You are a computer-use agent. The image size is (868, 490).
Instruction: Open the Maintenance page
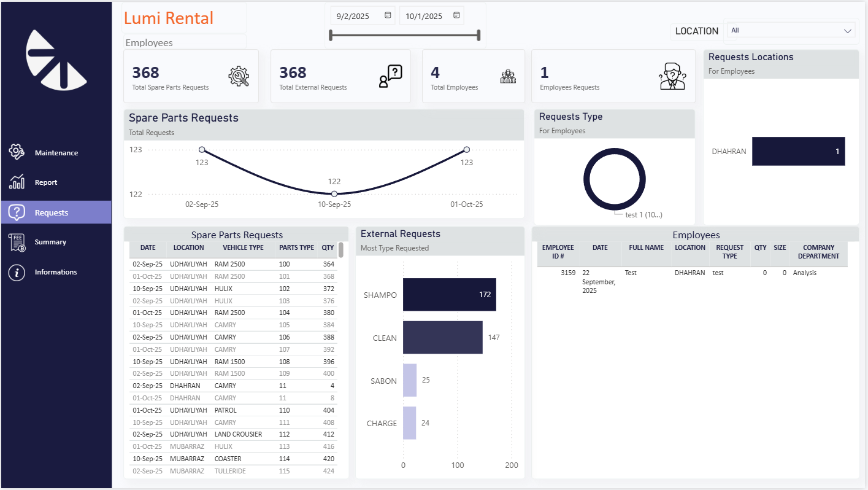(56, 153)
